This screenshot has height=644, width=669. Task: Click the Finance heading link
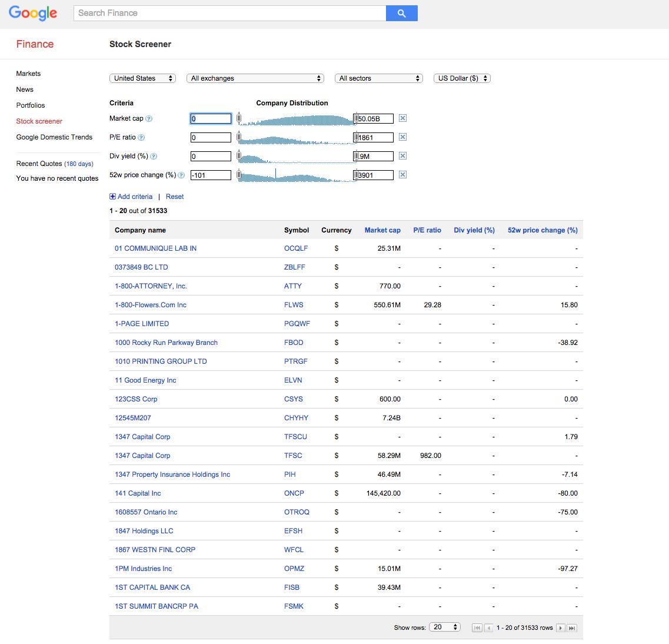[35, 44]
